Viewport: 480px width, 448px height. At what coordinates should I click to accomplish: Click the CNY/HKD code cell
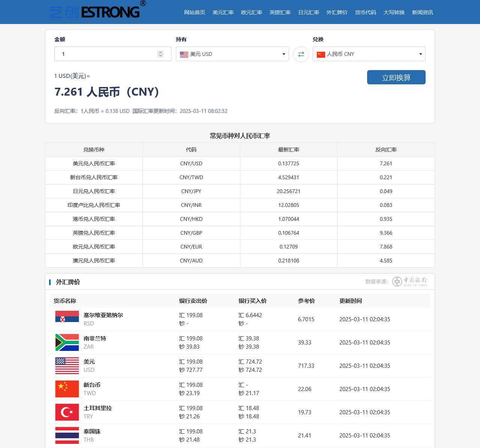(x=191, y=219)
